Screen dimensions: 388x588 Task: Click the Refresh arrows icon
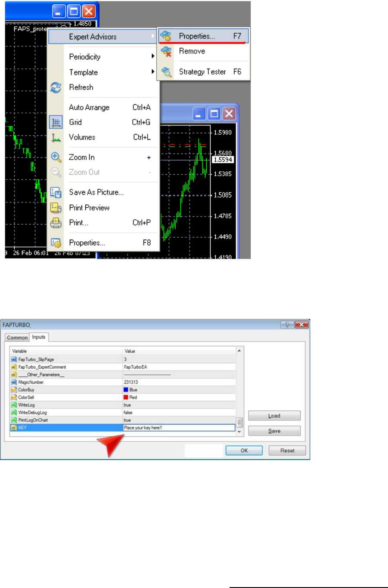(56, 88)
